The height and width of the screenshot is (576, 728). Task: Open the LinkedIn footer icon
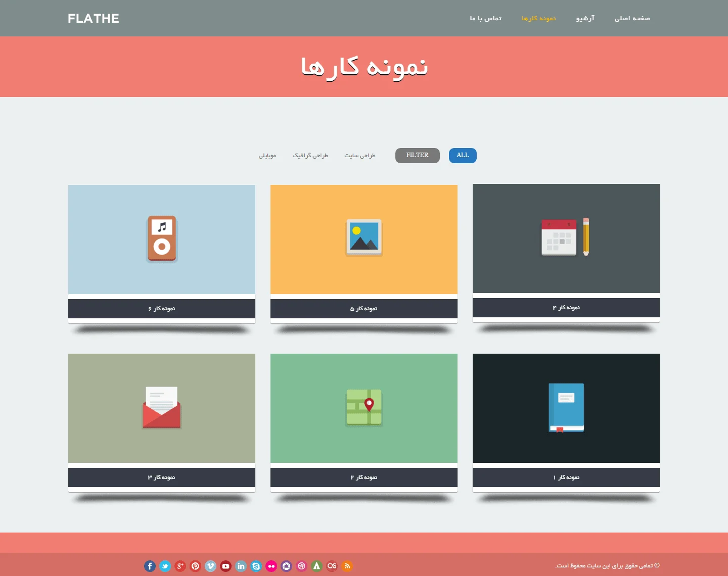pos(241,566)
